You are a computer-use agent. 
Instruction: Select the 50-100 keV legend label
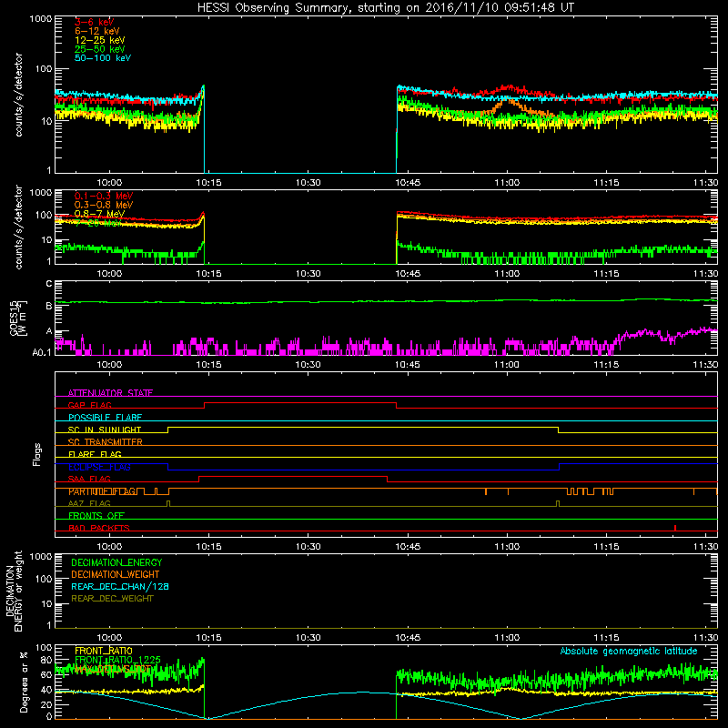[103, 58]
